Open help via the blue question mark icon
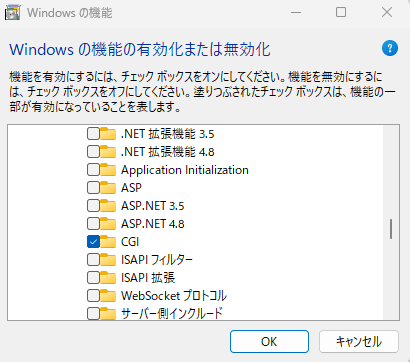The image size is (410, 362). [x=390, y=48]
